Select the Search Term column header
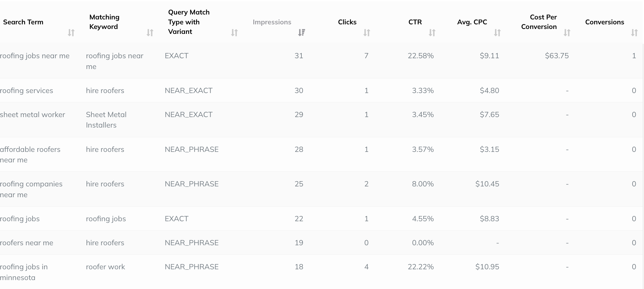Image resolution: width=644 pixels, height=289 pixels. coord(23,22)
